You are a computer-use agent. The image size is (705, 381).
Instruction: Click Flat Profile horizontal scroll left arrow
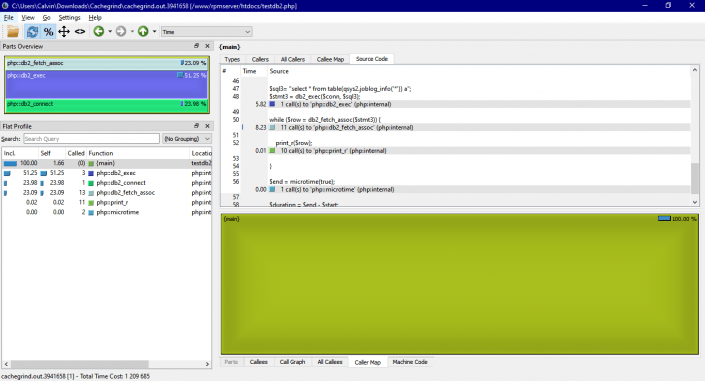coord(6,364)
